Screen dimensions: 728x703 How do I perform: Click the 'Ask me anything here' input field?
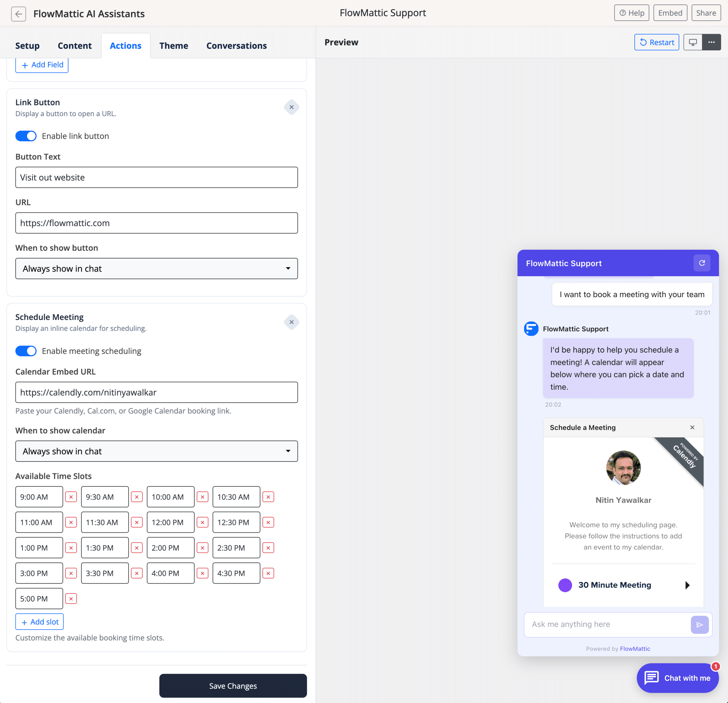(x=602, y=624)
